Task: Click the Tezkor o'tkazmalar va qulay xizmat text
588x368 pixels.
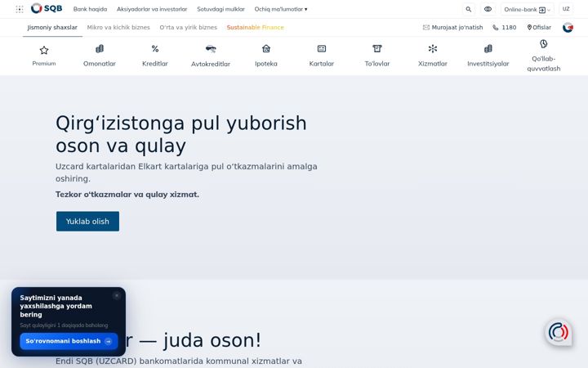Action: (x=127, y=195)
